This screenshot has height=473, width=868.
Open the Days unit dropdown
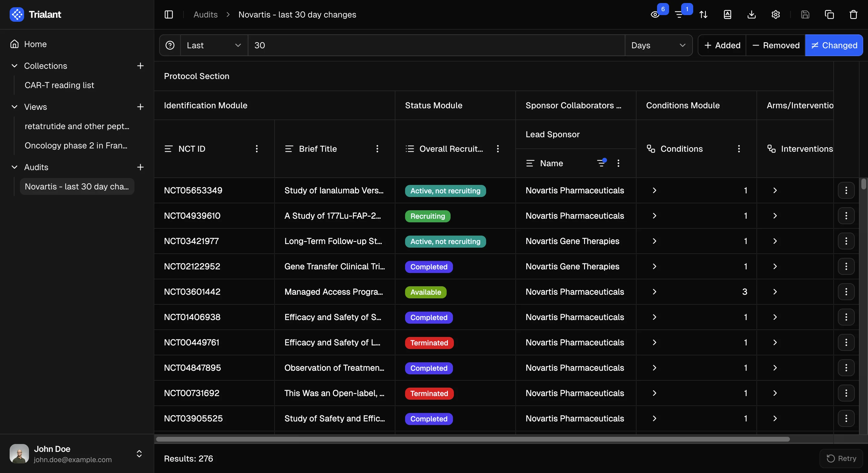coord(659,45)
